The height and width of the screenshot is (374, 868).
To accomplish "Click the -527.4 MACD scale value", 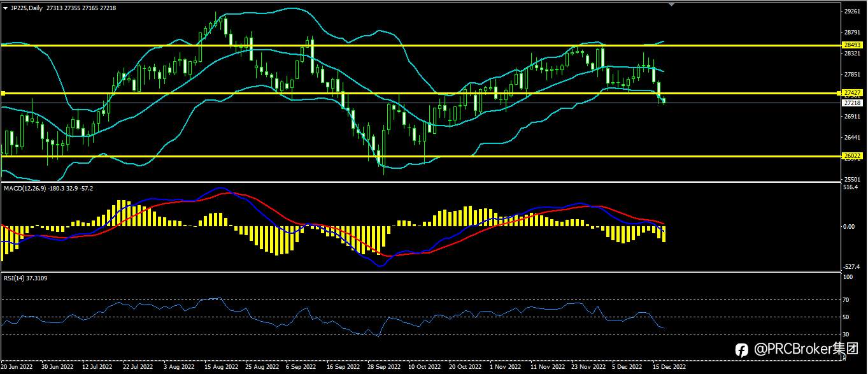I will [x=851, y=268].
